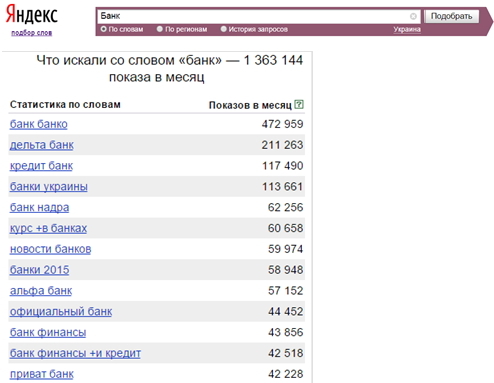Open the help question mark icon

[299, 104]
